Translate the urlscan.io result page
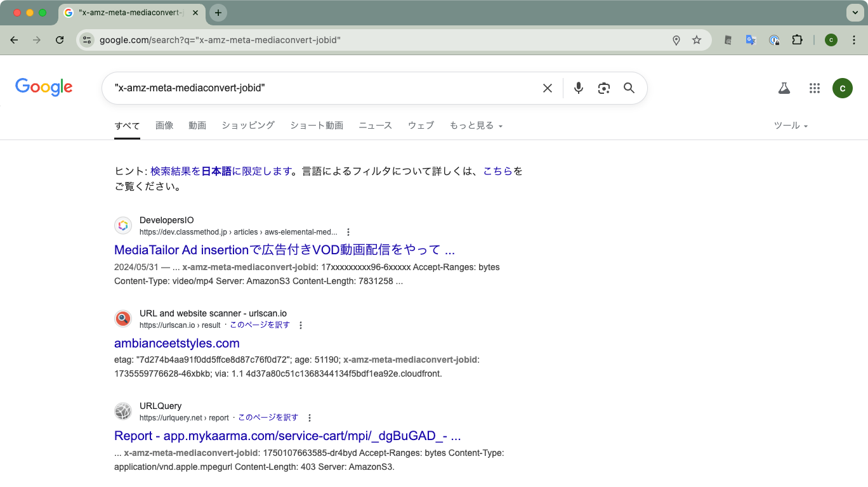Image resolution: width=868 pixels, height=487 pixels. tap(260, 325)
